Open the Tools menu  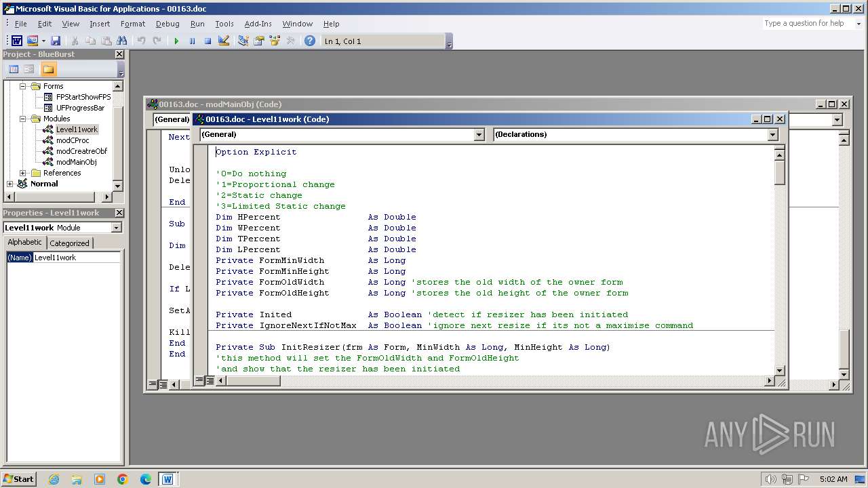point(224,24)
